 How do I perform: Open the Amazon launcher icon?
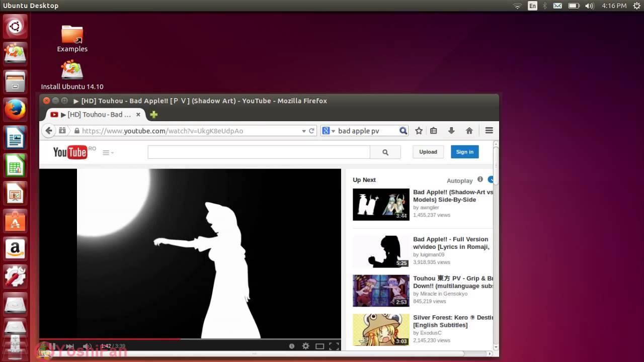15,249
